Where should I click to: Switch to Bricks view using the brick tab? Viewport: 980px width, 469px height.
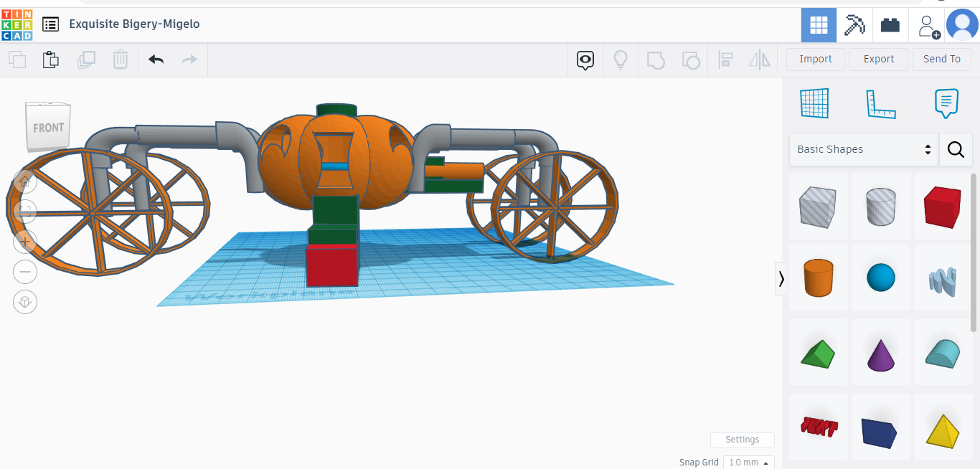coord(890,24)
